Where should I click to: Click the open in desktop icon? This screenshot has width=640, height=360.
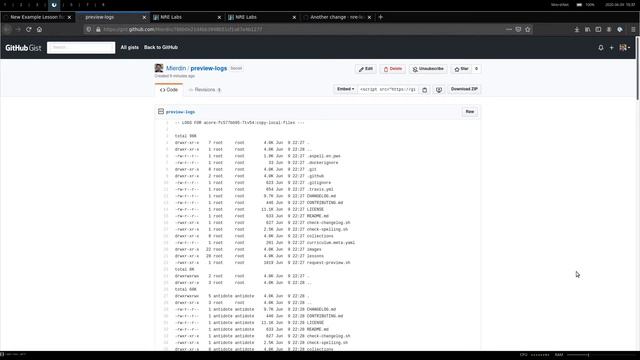click(439, 89)
